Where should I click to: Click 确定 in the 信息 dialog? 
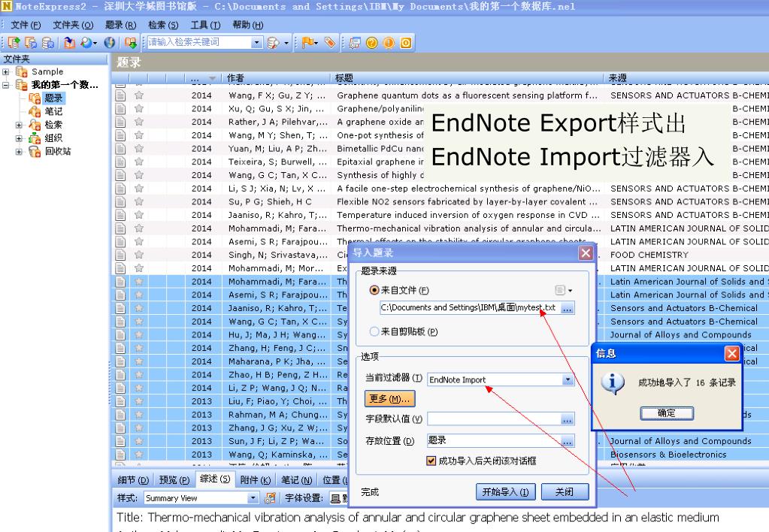(x=667, y=413)
